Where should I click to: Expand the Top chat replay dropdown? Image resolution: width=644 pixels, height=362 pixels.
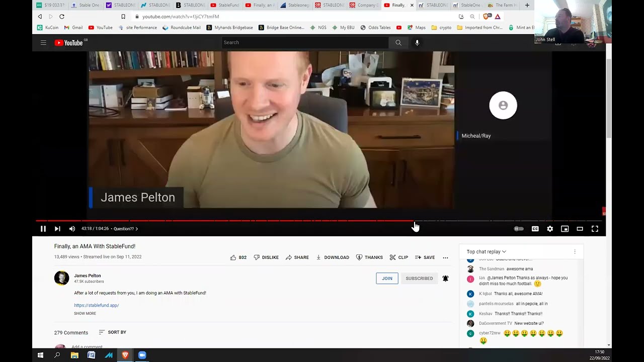coord(486,251)
